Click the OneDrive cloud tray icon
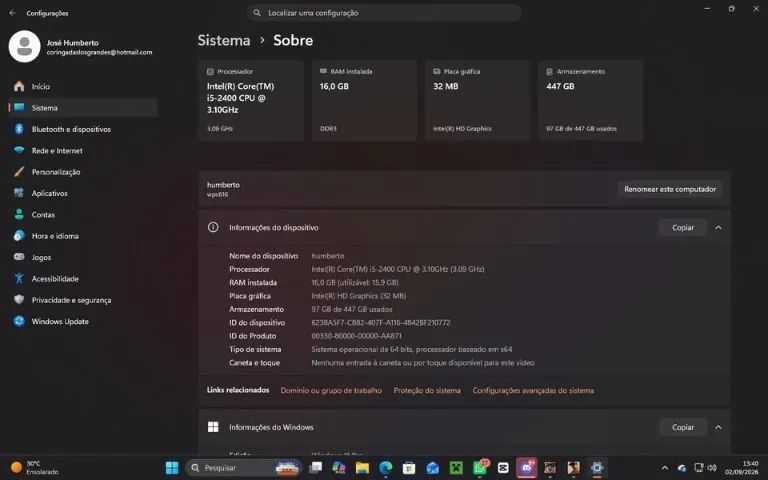 click(681, 468)
